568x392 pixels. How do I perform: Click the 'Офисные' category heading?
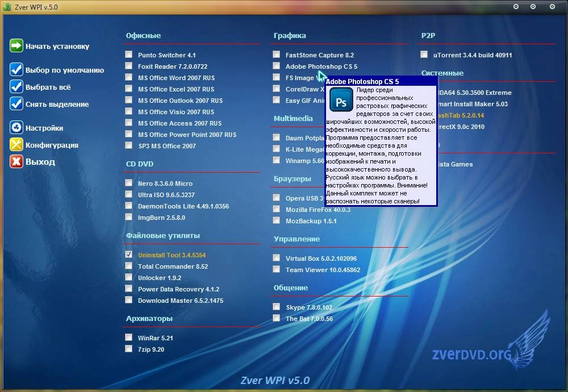pyautogui.click(x=144, y=35)
